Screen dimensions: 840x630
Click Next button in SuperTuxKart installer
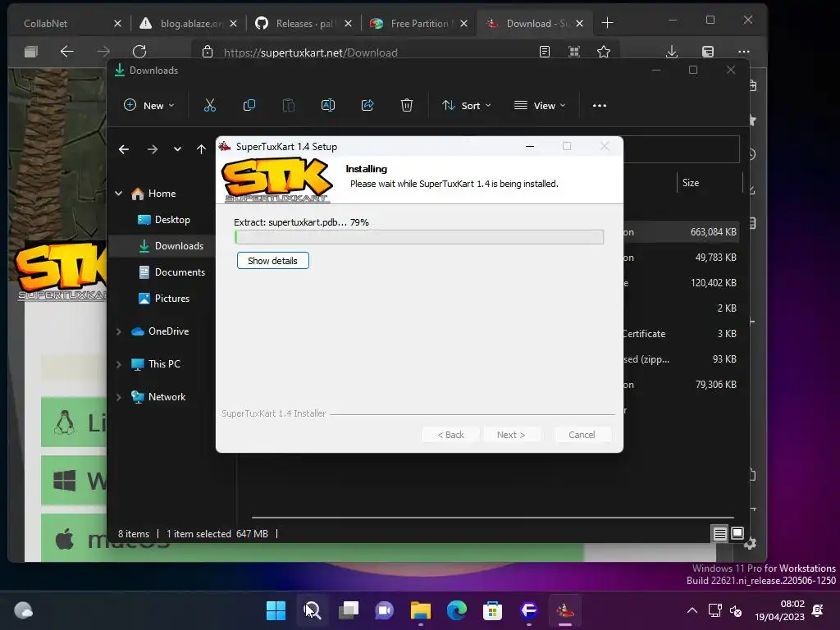click(511, 435)
